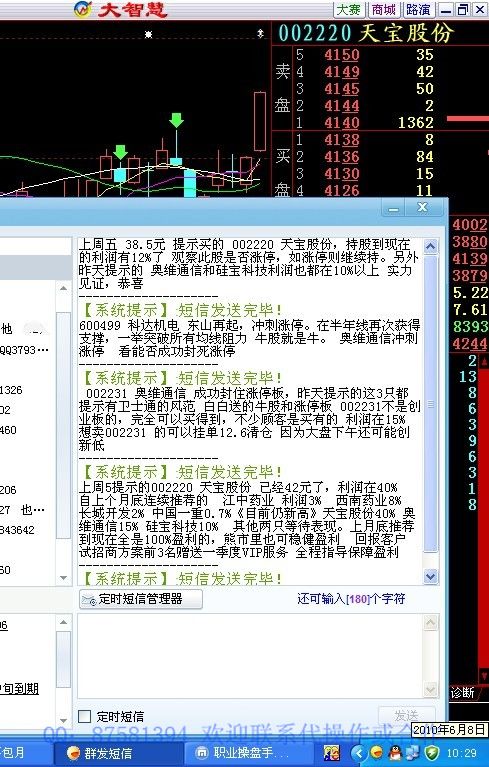Click the cartoon face icon in taskbar
Image resolution: width=489 pixels, height=767 pixels.
click(x=332, y=753)
